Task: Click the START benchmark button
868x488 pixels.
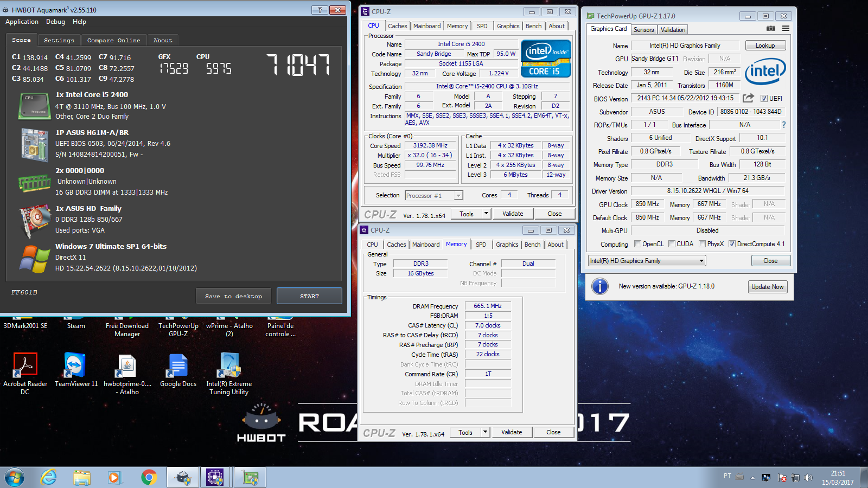Action: (x=309, y=296)
